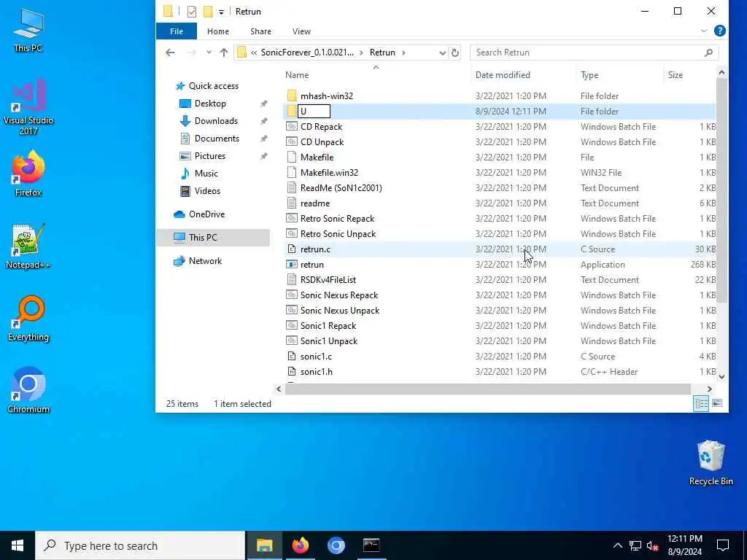
Task: Select the Makefile.win32 file icon
Action: 292,172
